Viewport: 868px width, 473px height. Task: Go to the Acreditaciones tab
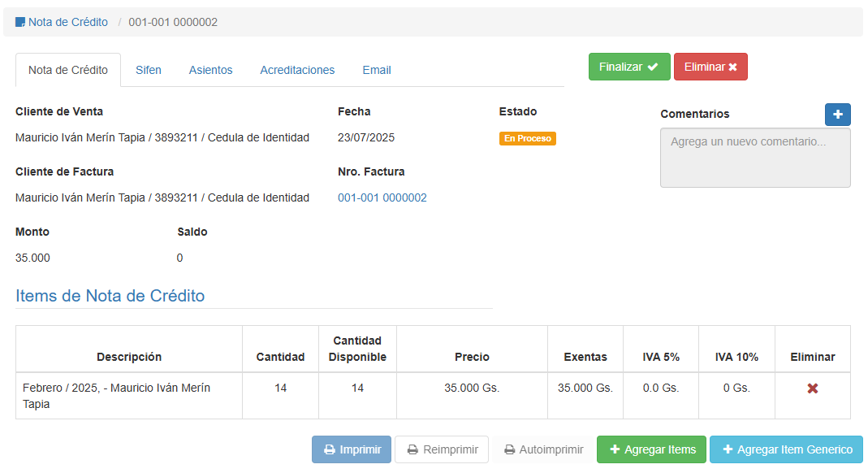(x=297, y=70)
